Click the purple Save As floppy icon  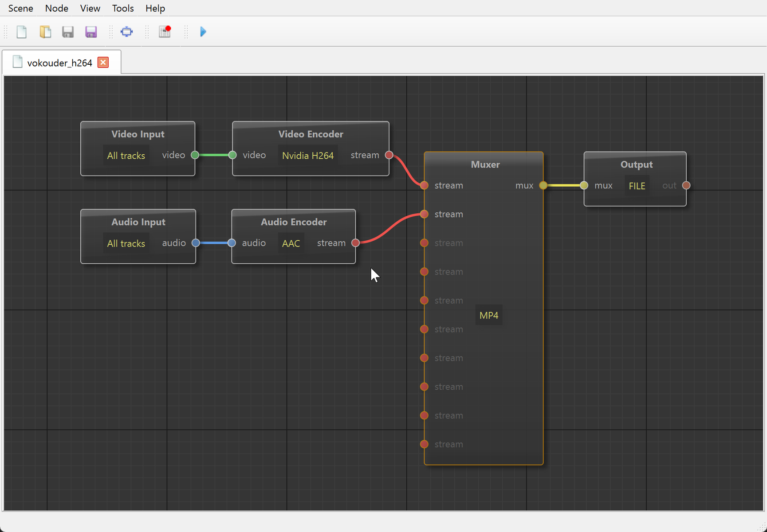(91, 32)
